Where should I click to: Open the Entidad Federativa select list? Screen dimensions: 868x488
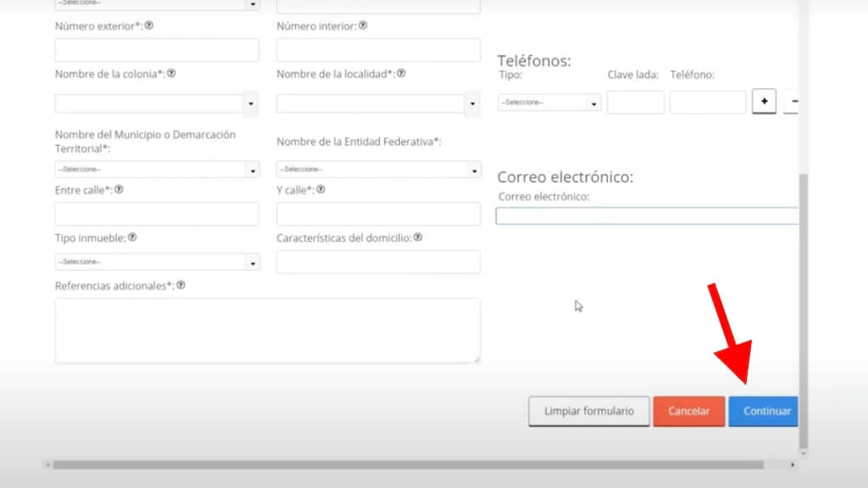coord(378,169)
